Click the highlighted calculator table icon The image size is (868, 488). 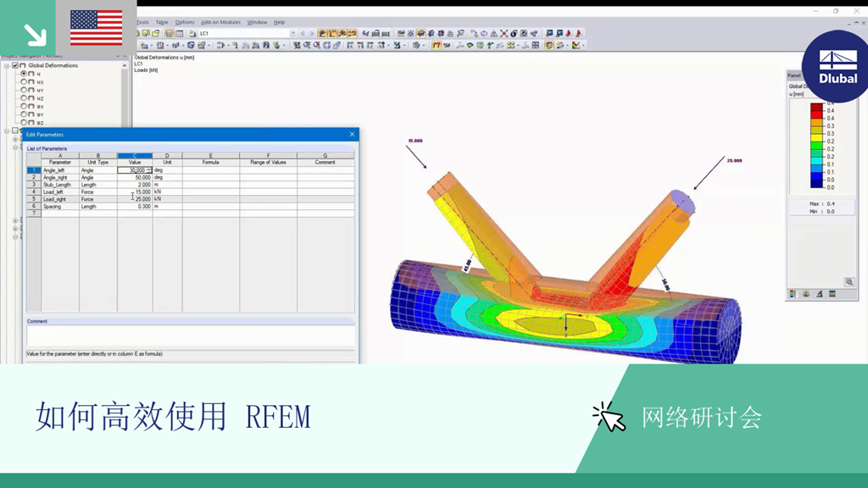point(170,33)
